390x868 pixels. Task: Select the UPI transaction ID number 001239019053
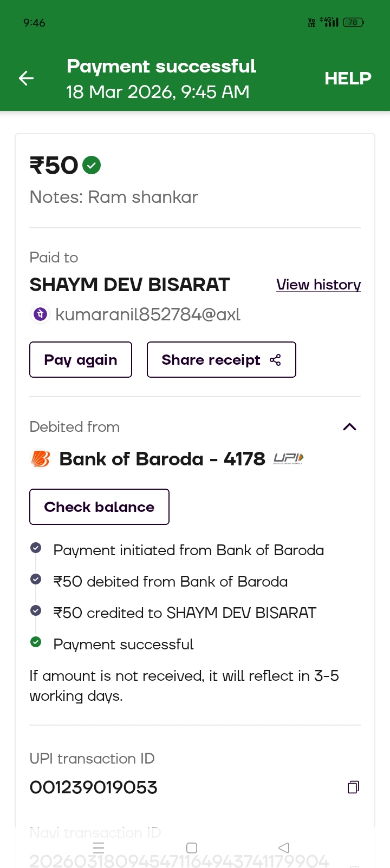93,787
